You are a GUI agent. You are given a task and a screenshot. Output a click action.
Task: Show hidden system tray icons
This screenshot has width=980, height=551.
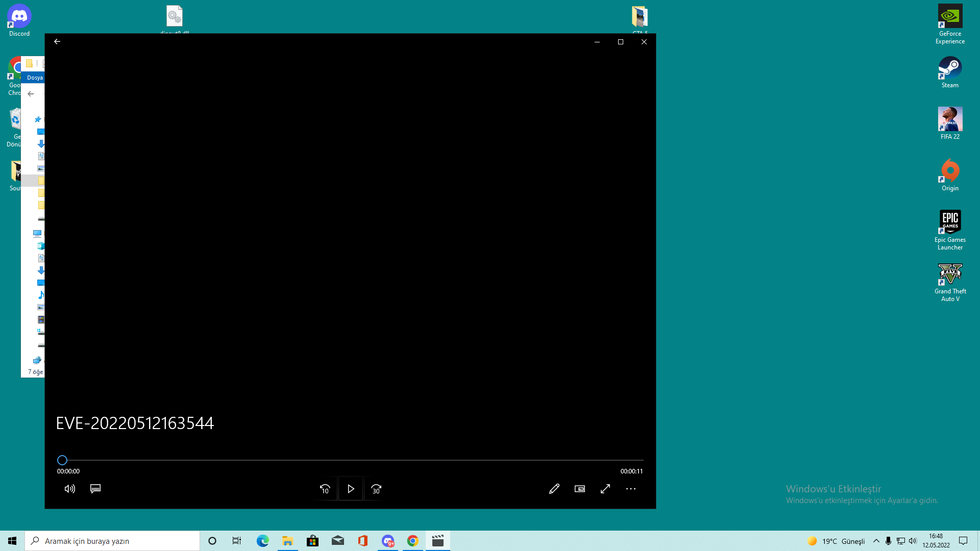[x=876, y=541]
